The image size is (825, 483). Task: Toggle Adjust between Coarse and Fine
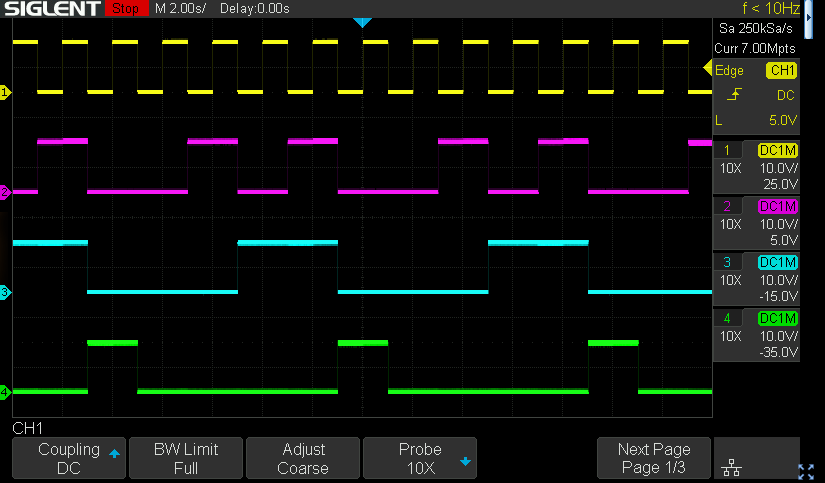tap(302, 458)
